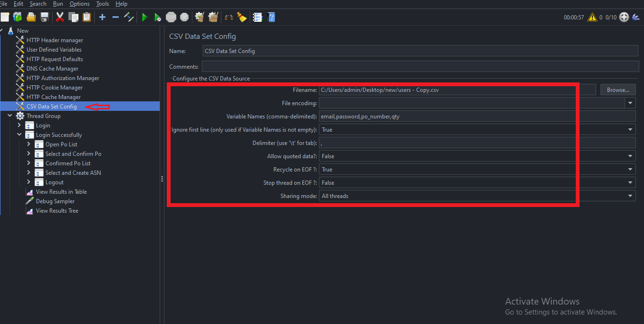Click Start no pauses icon
644x324 pixels.
pos(158,18)
